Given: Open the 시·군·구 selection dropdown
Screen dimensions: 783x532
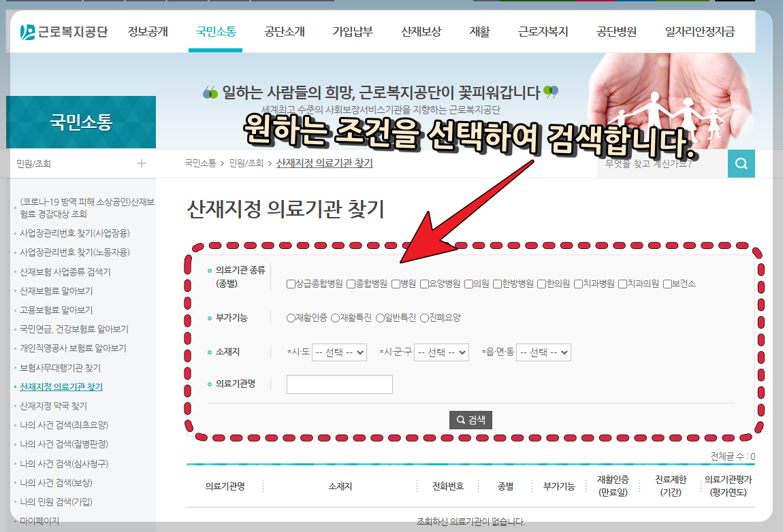Looking at the screenshot, I should pyautogui.click(x=441, y=352).
